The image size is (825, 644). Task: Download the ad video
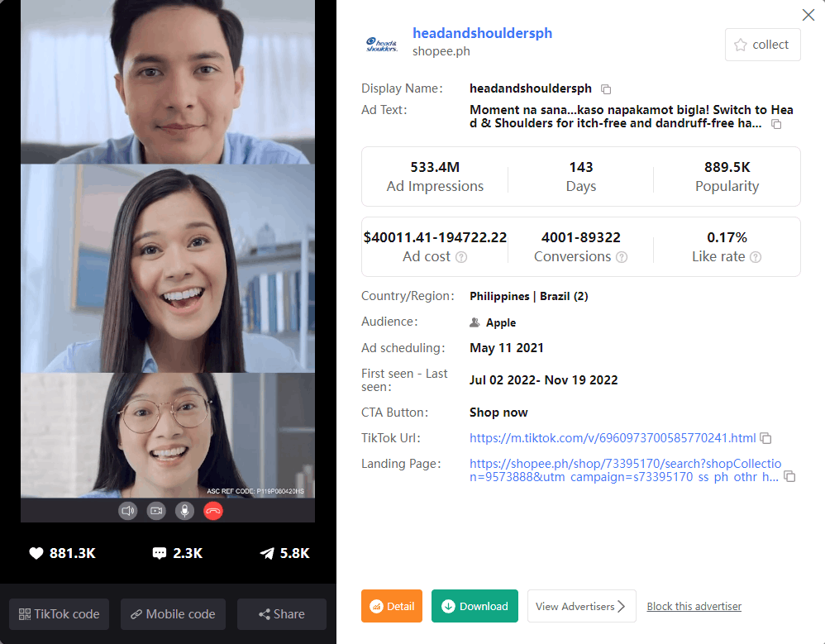click(x=474, y=606)
